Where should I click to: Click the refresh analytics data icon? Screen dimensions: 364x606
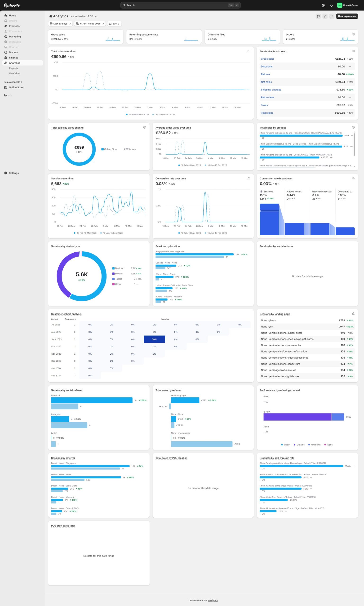[318, 16]
